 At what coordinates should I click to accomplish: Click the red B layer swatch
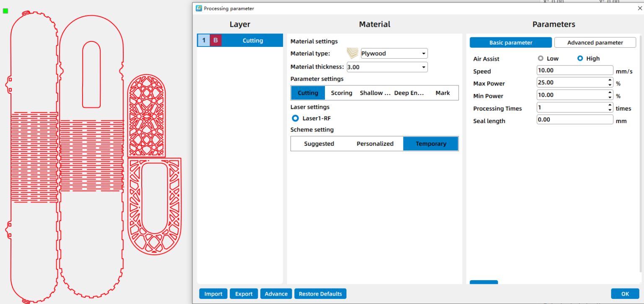pyautogui.click(x=216, y=41)
